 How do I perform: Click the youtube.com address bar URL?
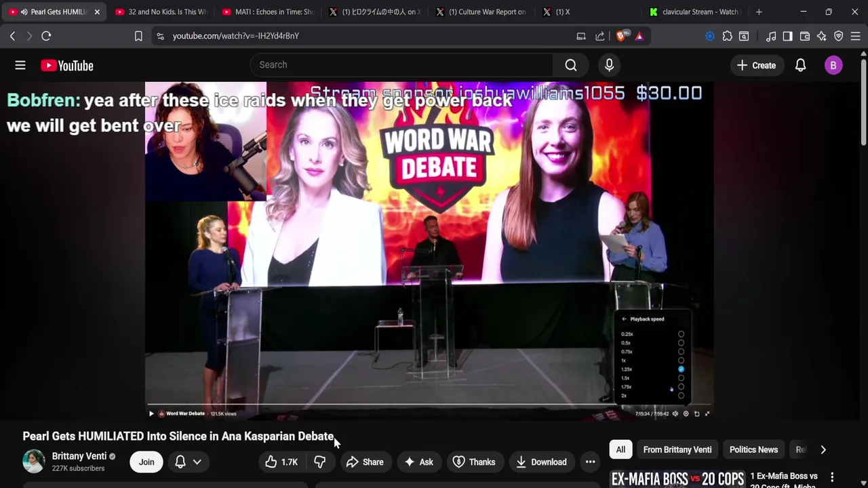(x=235, y=36)
